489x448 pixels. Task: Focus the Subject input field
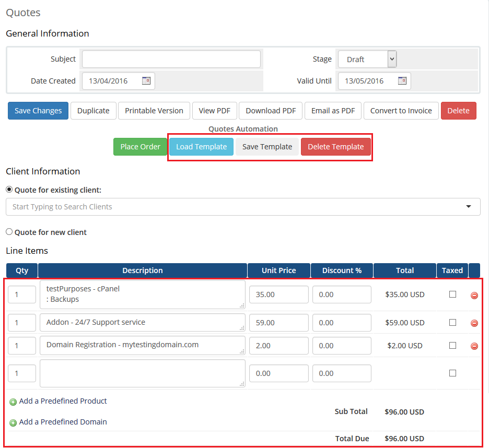pyautogui.click(x=171, y=59)
